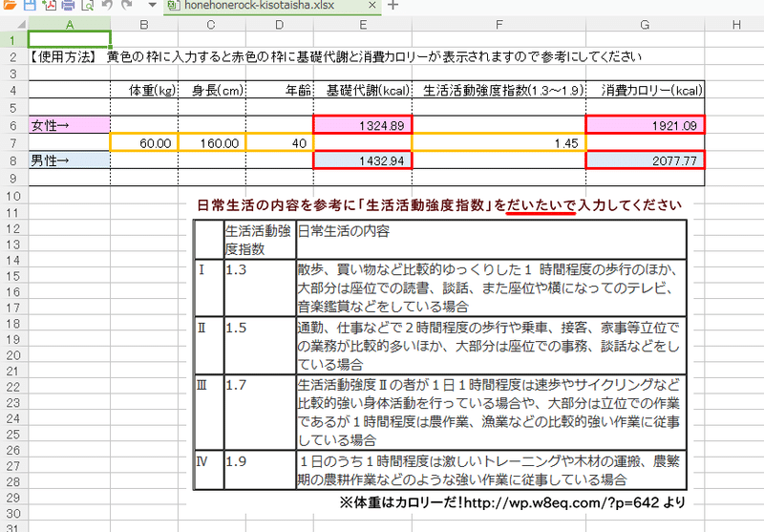Click the Print icon
The image size is (764, 532).
[x=68, y=6]
